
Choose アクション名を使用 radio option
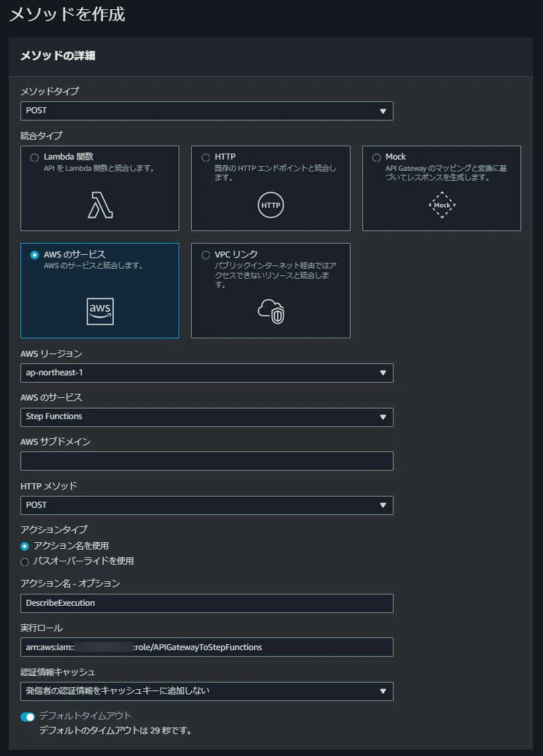24,546
